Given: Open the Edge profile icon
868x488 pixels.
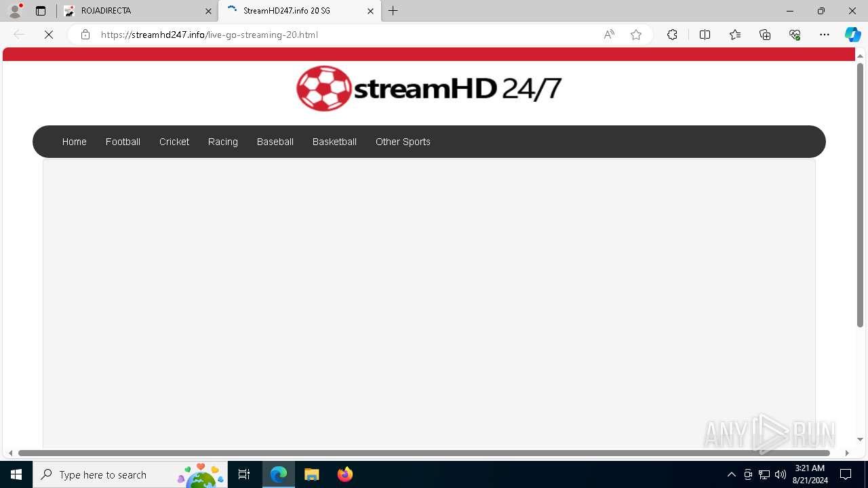Looking at the screenshot, I should tap(15, 11).
